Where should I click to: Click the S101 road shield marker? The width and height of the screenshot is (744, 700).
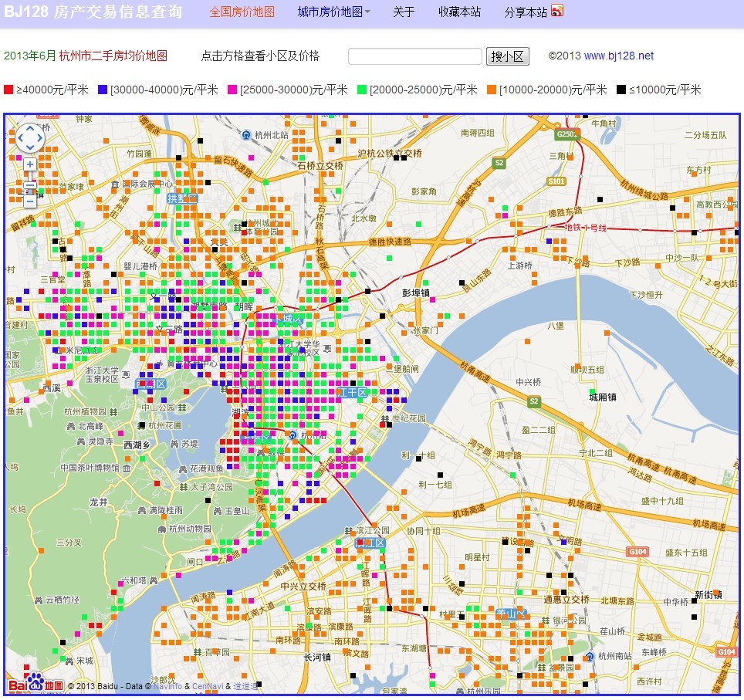pos(556,181)
